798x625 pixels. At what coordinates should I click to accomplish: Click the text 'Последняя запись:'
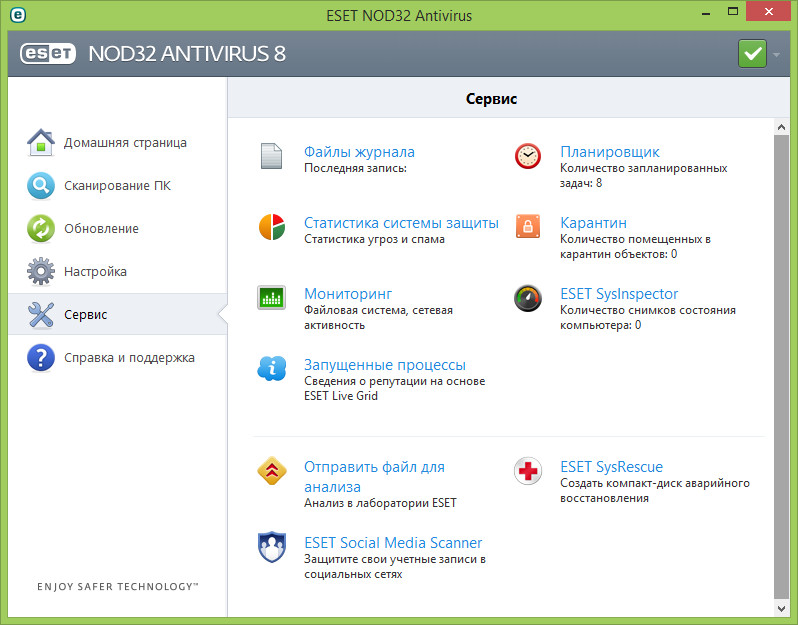355,168
